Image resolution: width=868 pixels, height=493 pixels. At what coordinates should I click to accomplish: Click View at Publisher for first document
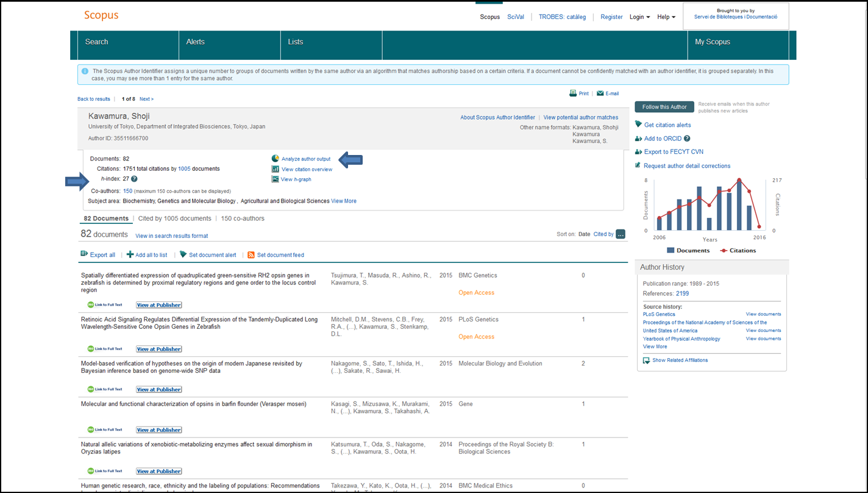click(x=158, y=305)
